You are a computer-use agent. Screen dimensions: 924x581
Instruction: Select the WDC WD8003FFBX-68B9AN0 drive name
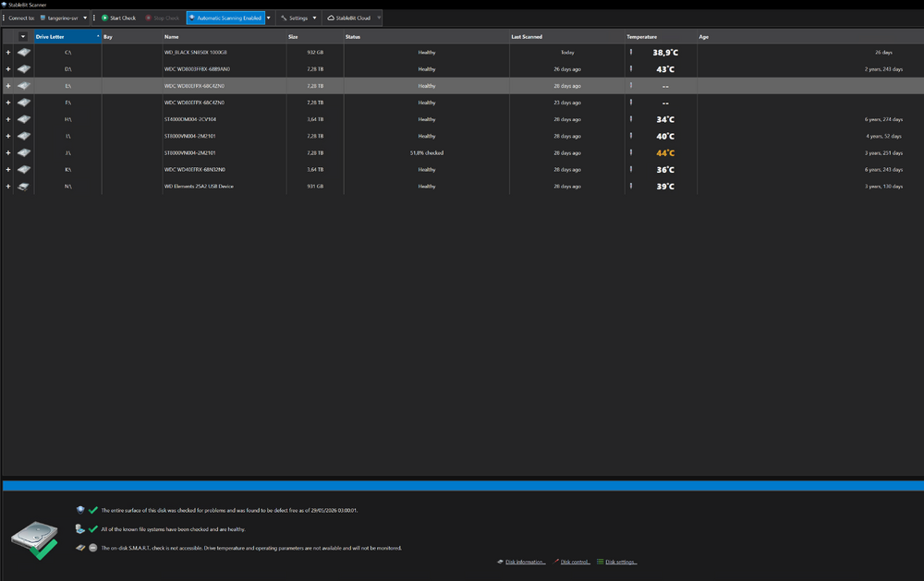tap(197, 69)
